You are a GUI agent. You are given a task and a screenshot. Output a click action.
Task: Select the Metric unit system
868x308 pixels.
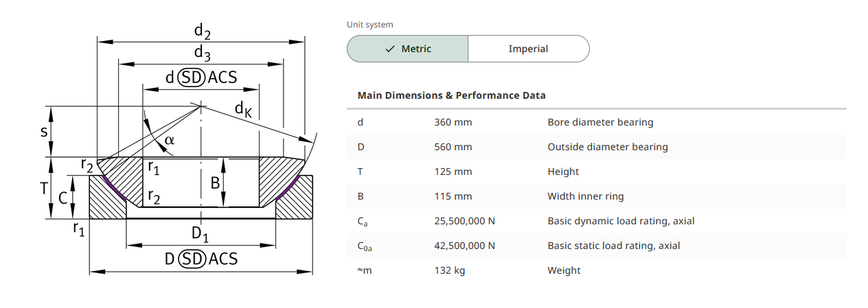[408, 49]
